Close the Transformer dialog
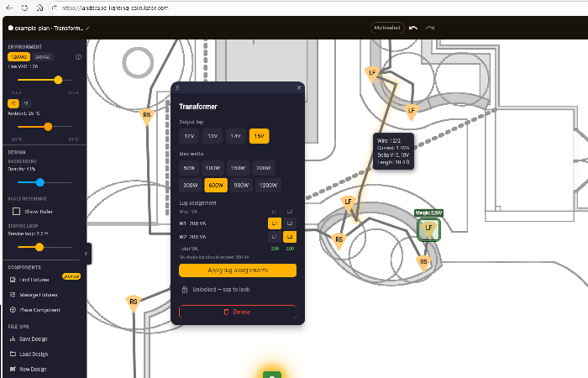588x378 pixels. click(299, 87)
